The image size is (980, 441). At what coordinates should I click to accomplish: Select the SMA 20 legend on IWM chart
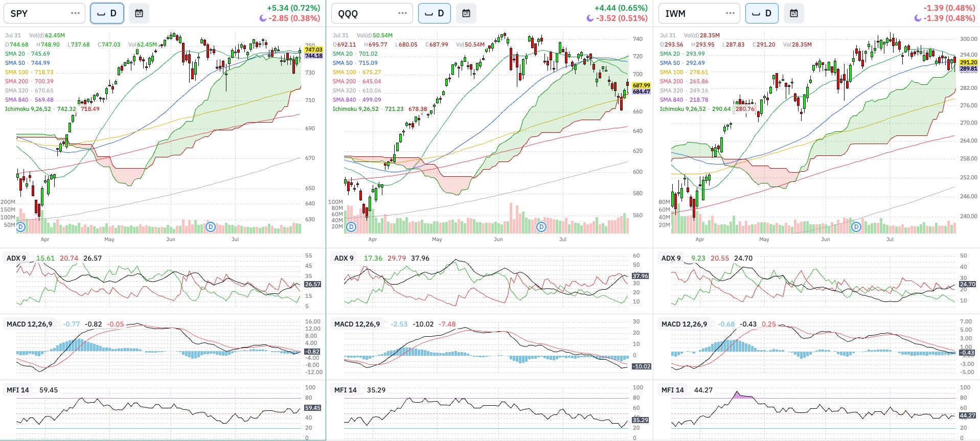click(682, 54)
